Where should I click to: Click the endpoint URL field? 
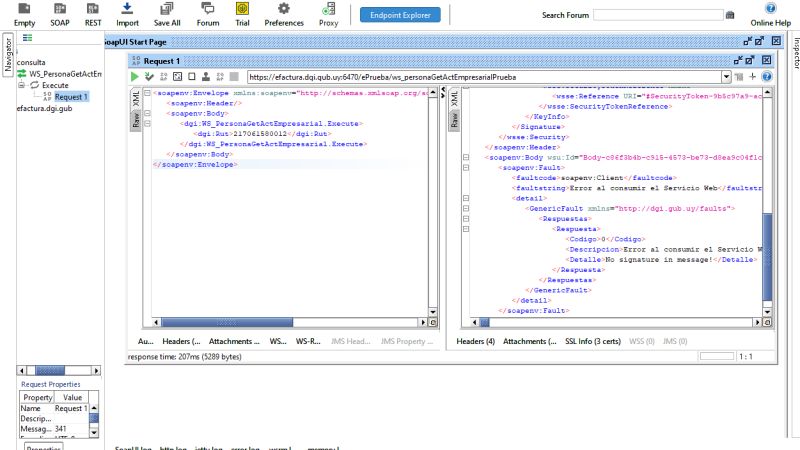click(x=484, y=77)
